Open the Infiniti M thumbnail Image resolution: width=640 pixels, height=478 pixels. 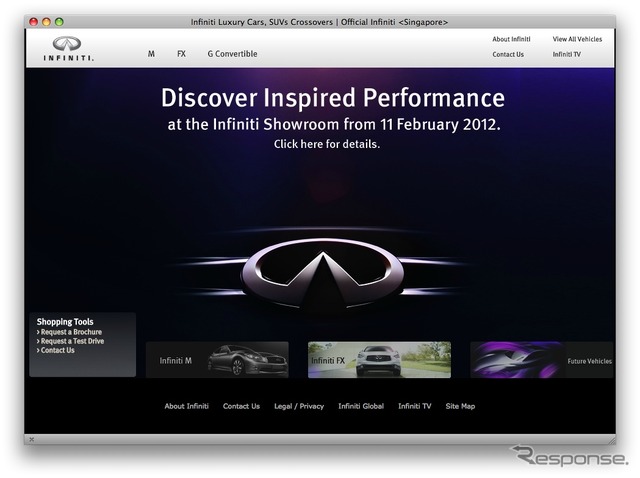[x=217, y=360]
